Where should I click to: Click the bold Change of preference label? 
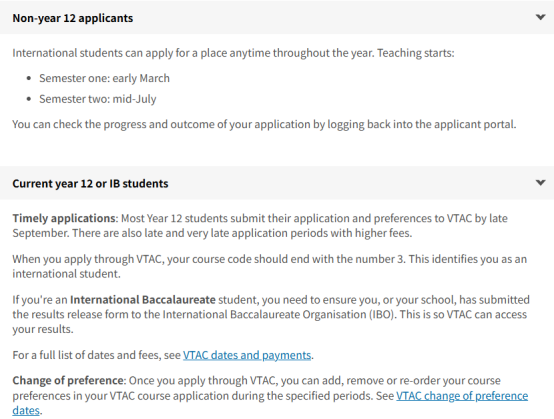[x=68, y=380]
